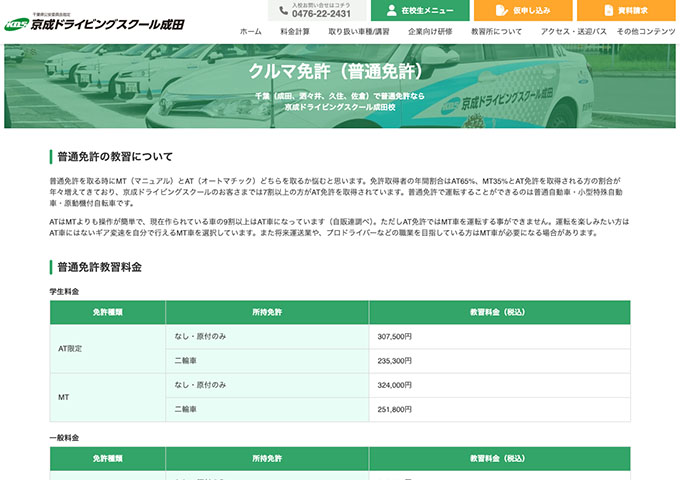680x480 pixels.
Task: Click the AT限定 cell
Action: coord(108,349)
